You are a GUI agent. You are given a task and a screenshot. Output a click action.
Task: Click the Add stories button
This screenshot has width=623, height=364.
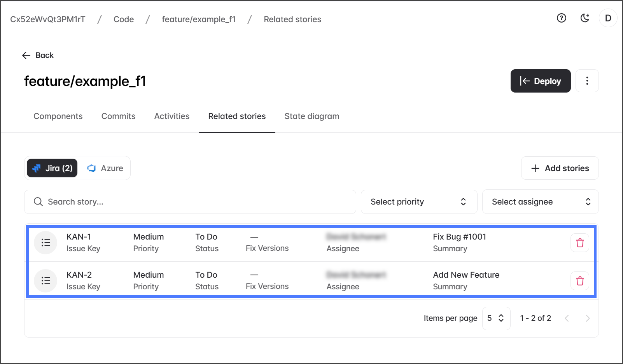(560, 168)
